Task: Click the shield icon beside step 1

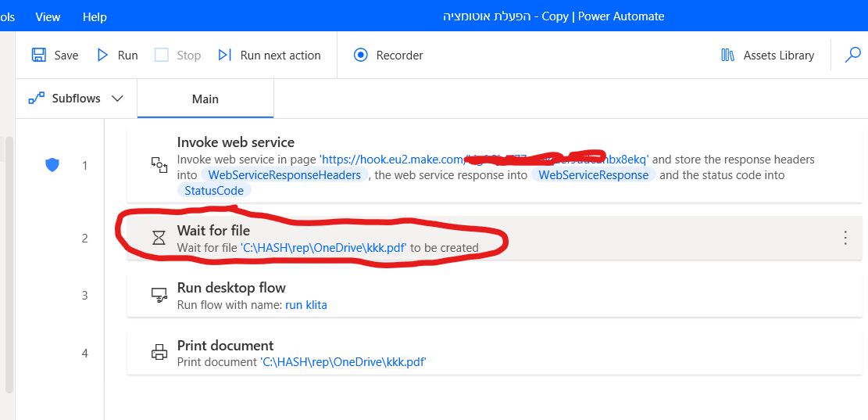Action: coord(52,165)
